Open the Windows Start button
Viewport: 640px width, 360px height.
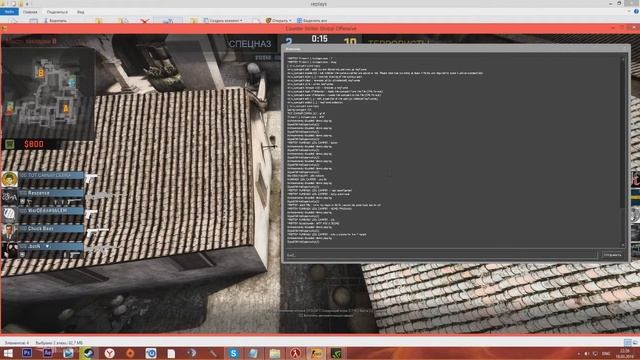point(8,353)
